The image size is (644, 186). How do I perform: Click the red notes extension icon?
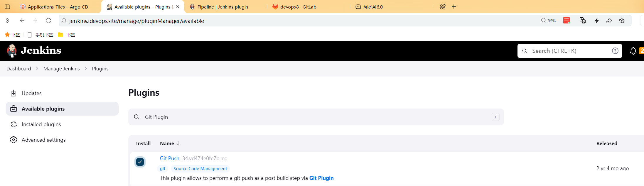(567, 21)
